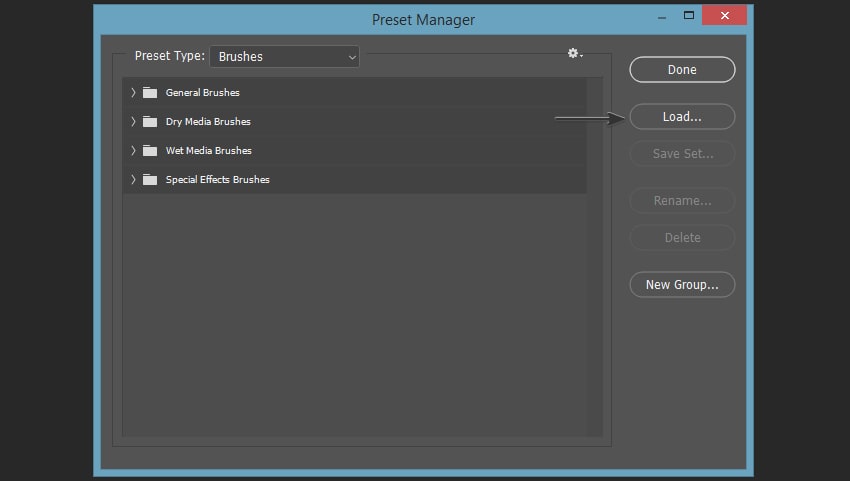Screen dimensions: 850x481
Task: Select the Dry Media Brushes row label
Action: [208, 121]
